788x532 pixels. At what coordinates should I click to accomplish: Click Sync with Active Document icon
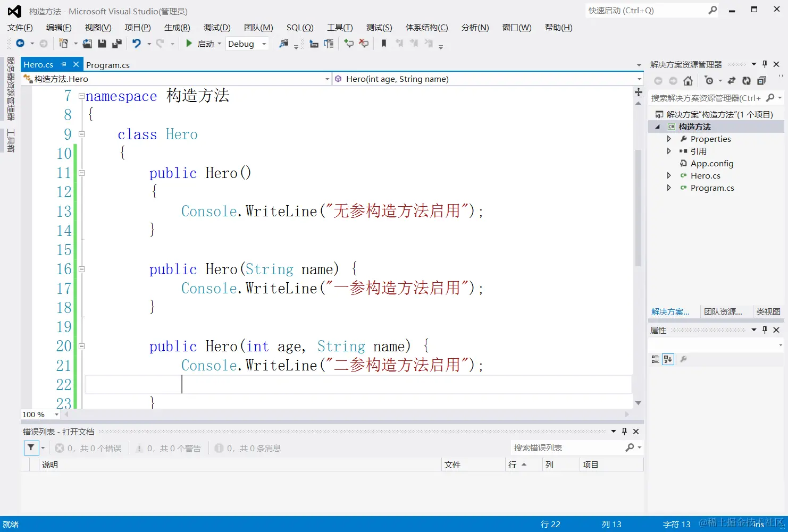732,81
